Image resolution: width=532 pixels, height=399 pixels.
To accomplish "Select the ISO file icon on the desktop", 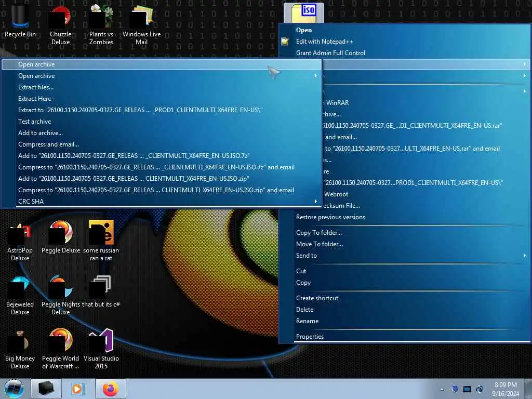I will (303, 13).
